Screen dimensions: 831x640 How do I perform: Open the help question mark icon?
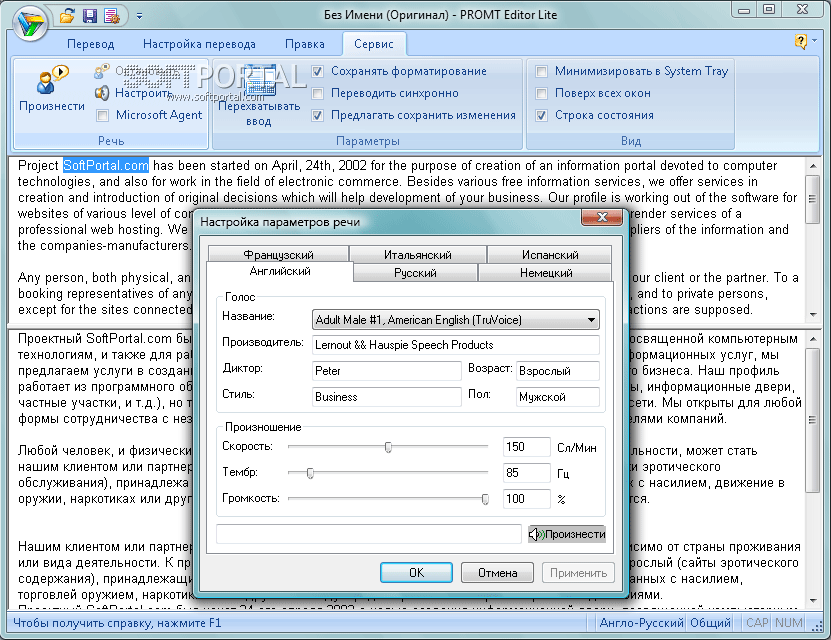click(x=801, y=41)
